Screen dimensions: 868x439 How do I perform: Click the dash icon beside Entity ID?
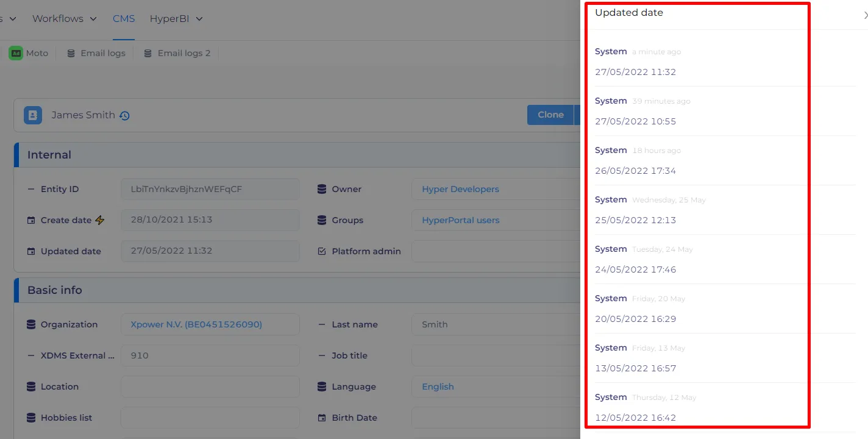(31, 189)
